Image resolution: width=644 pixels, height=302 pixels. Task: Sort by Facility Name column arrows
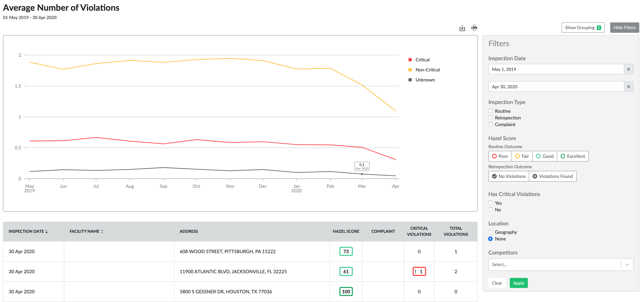coord(102,232)
